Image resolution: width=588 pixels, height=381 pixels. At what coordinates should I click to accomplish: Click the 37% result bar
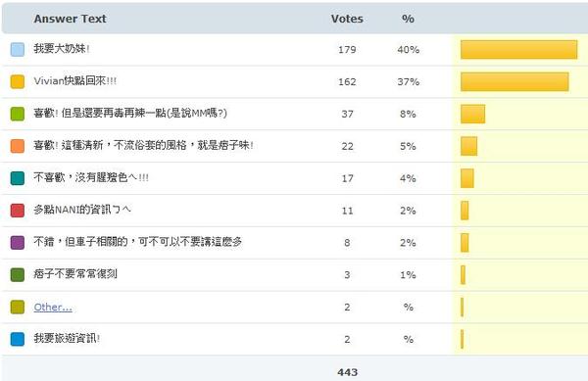coord(514,81)
